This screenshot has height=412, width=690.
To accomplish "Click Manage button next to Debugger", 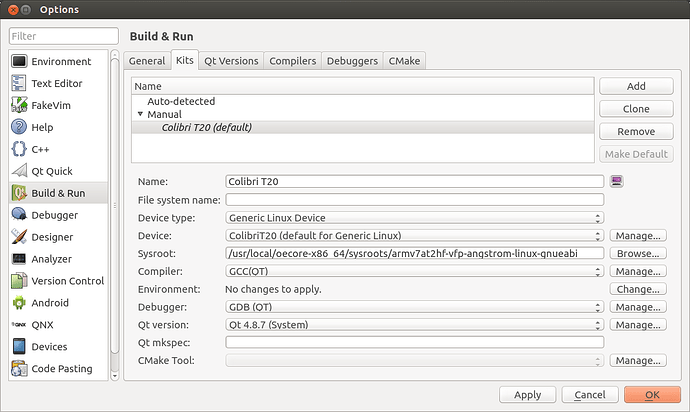I will [638, 307].
